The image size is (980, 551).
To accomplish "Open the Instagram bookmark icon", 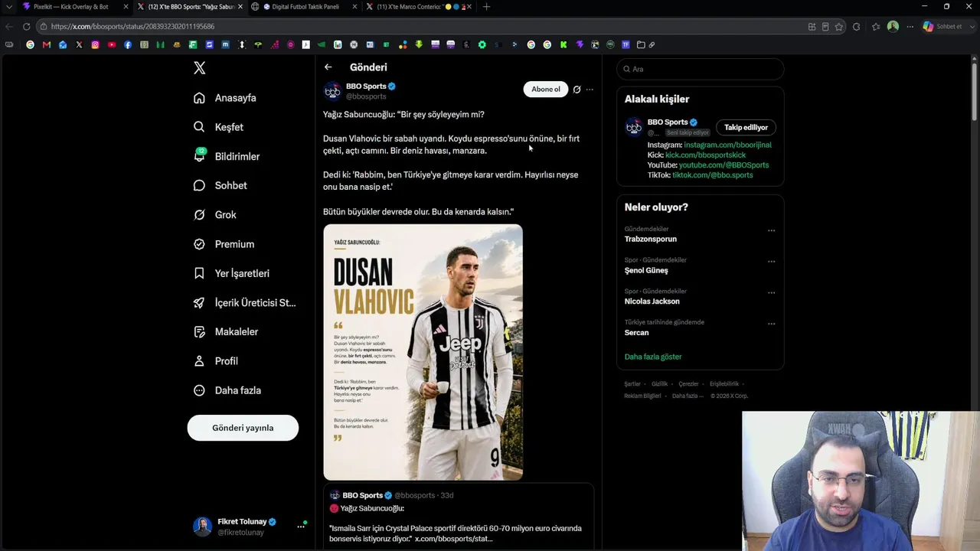I will pos(95,44).
